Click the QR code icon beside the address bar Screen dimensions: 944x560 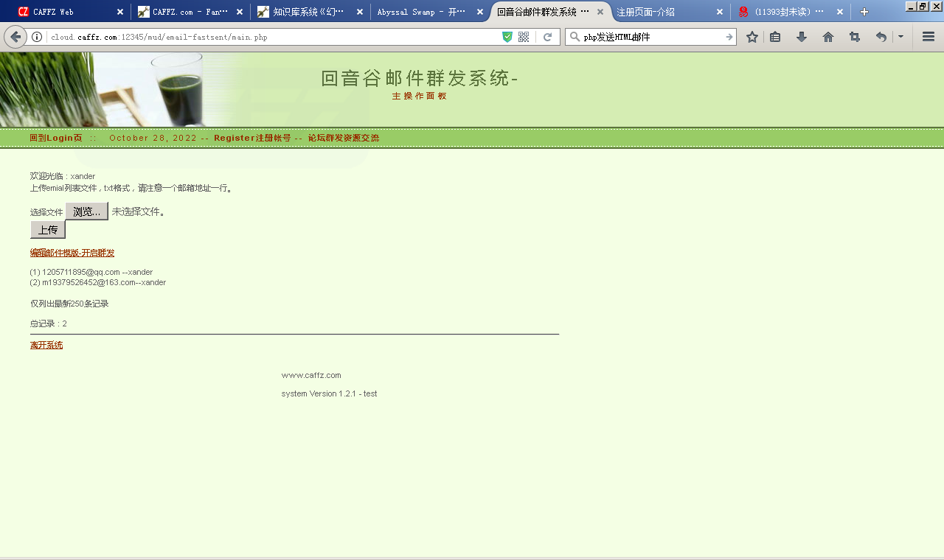pos(524,36)
